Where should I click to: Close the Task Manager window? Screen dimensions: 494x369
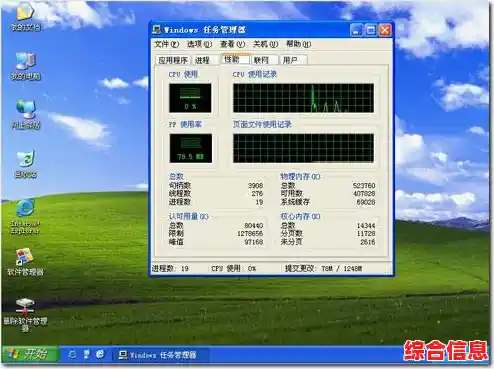point(385,30)
